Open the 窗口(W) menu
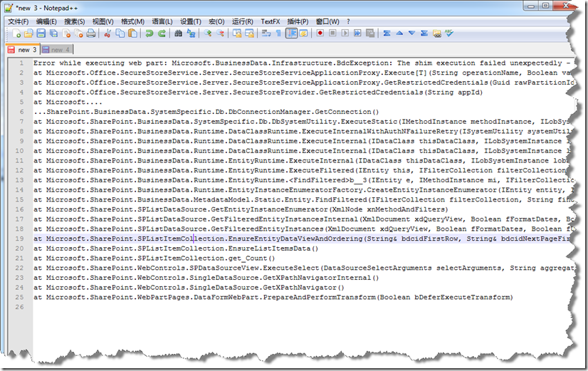Viewport: 588px width, 371px height. pos(327,21)
